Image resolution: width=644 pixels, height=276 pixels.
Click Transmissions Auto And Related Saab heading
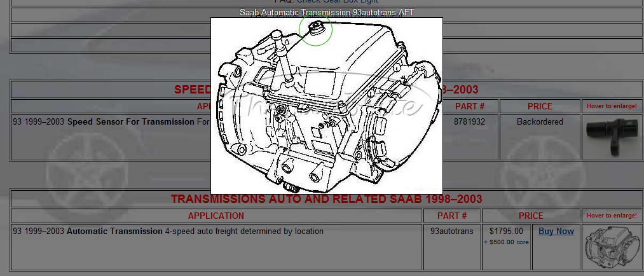click(327, 199)
